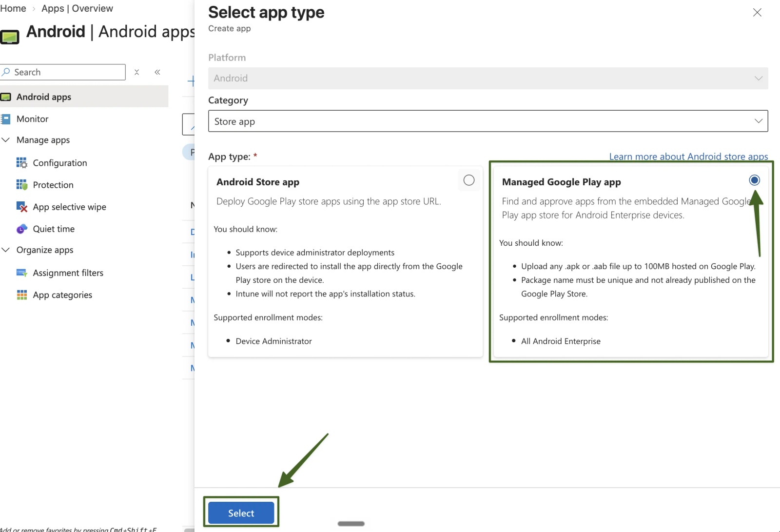780x532 pixels.
Task: Click the Android apps page icon beside the title
Action: (10, 37)
